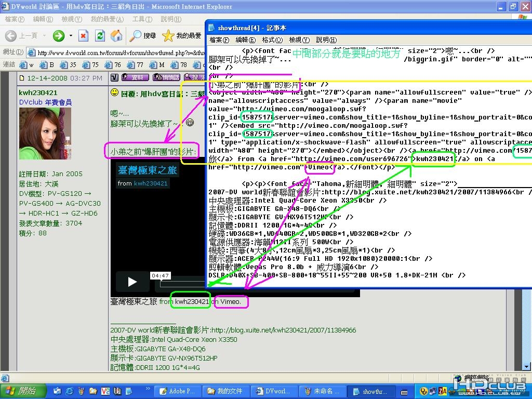The image size is (532, 399).
Task: Click the green Forward arrow in IE toolbar
Action: pyautogui.click(x=59, y=35)
